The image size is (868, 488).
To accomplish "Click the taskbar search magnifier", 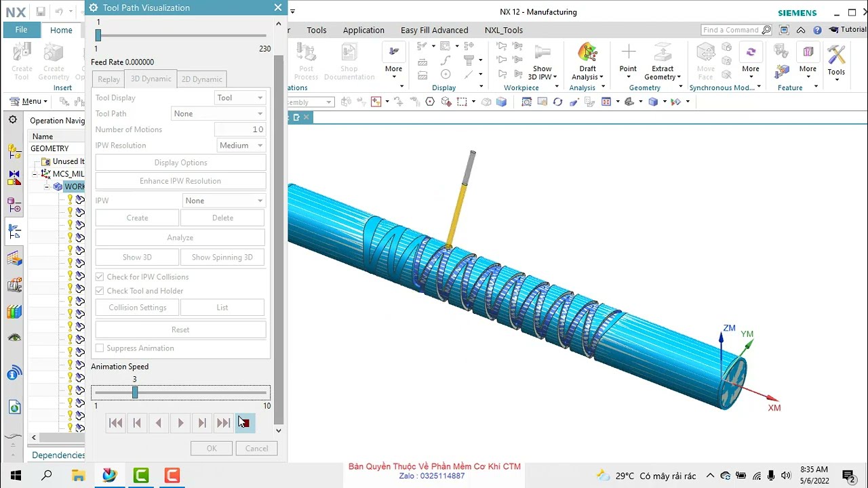I will point(47,476).
